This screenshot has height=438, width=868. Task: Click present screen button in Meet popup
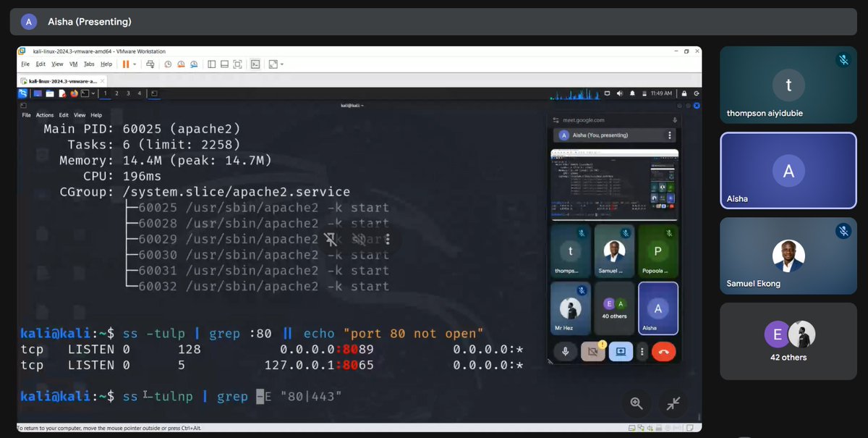click(620, 352)
